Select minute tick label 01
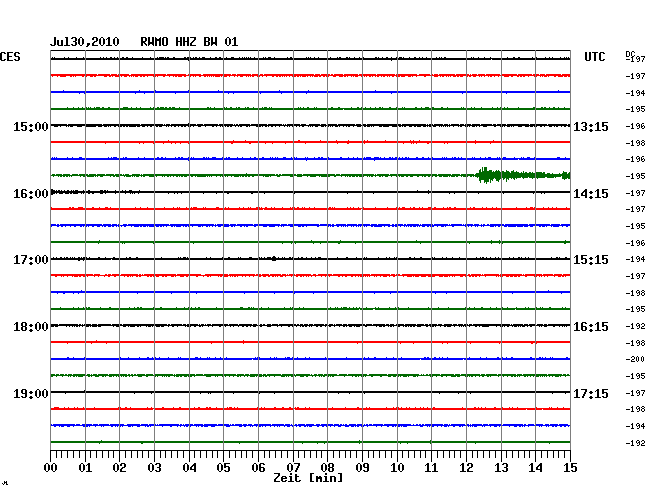 point(85,467)
